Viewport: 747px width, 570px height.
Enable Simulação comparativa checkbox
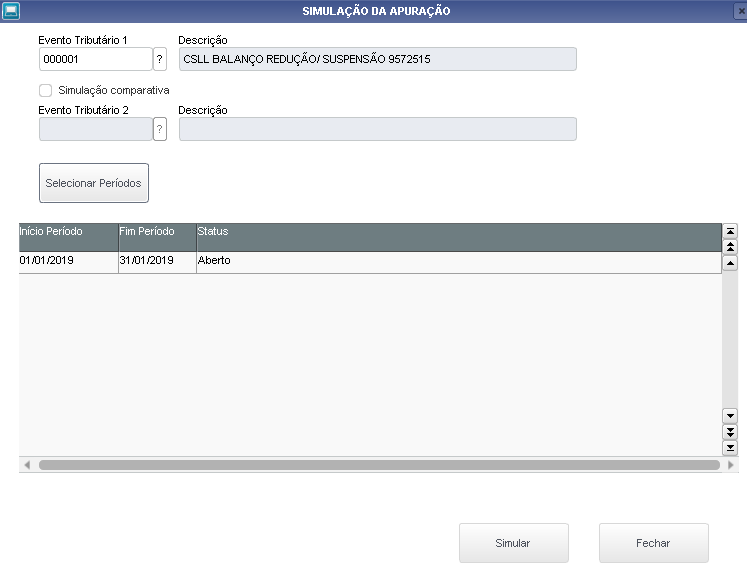[x=45, y=90]
